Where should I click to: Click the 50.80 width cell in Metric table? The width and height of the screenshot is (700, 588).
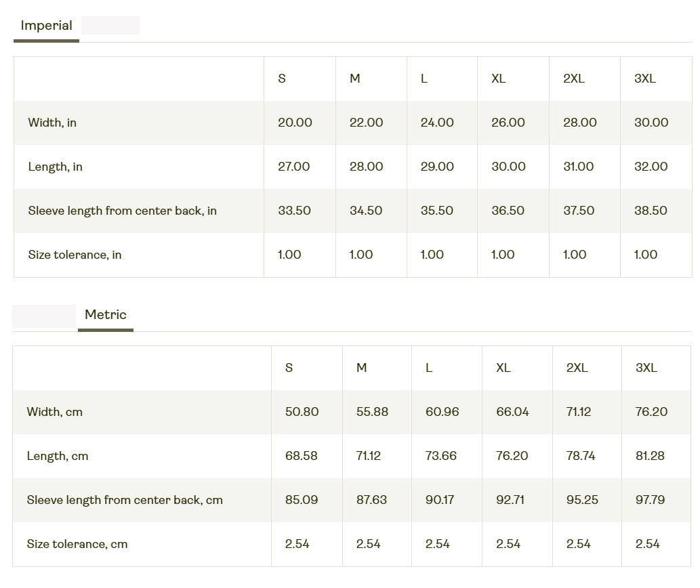[x=302, y=412]
